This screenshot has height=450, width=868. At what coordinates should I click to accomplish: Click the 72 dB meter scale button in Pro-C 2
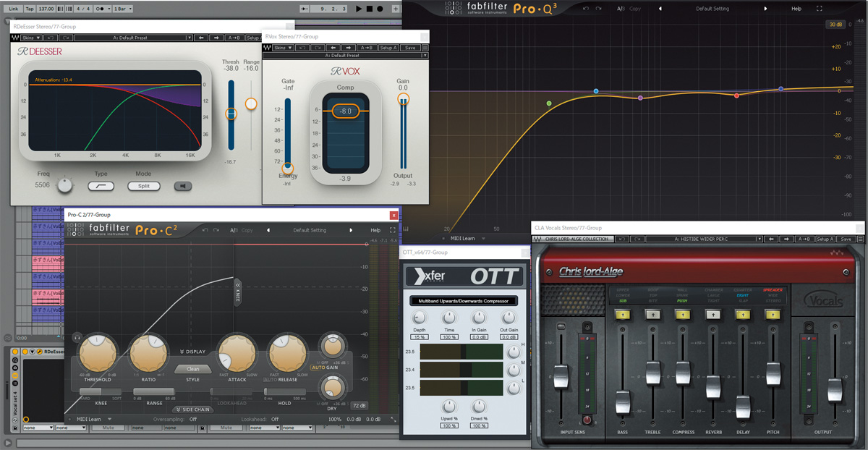click(359, 405)
